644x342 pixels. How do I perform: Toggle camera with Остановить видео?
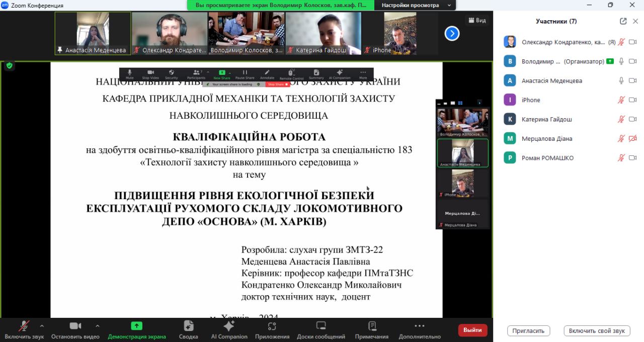75,326
